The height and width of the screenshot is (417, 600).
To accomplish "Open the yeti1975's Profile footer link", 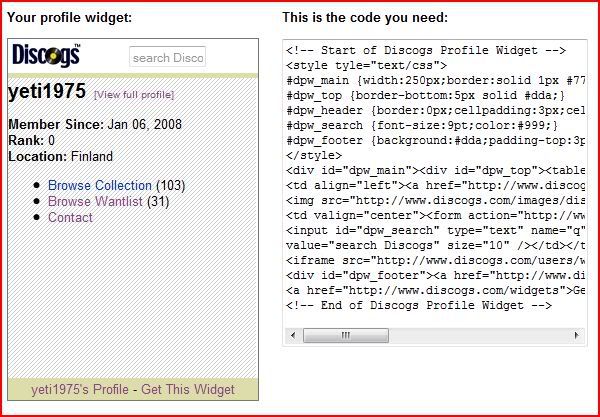I will coord(80,390).
